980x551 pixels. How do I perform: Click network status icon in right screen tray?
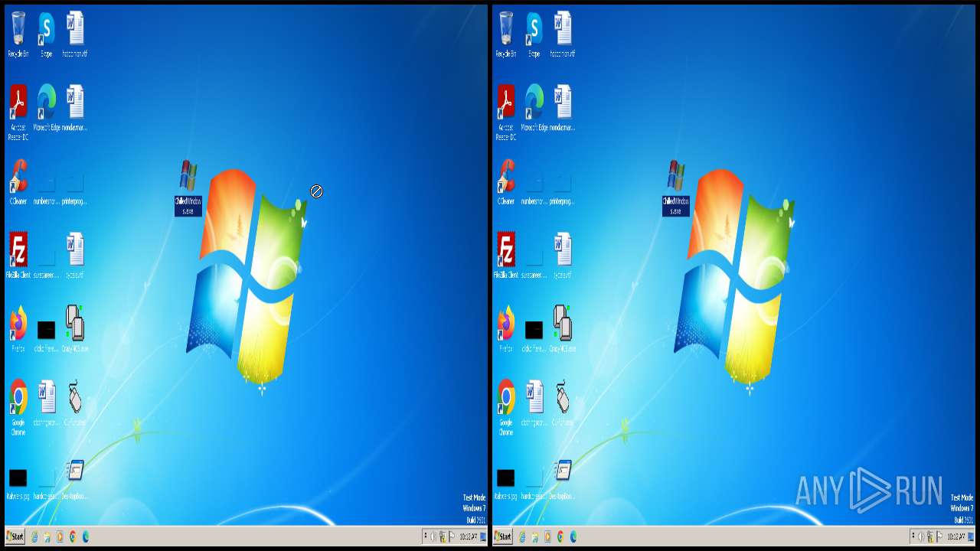click(930, 536)
